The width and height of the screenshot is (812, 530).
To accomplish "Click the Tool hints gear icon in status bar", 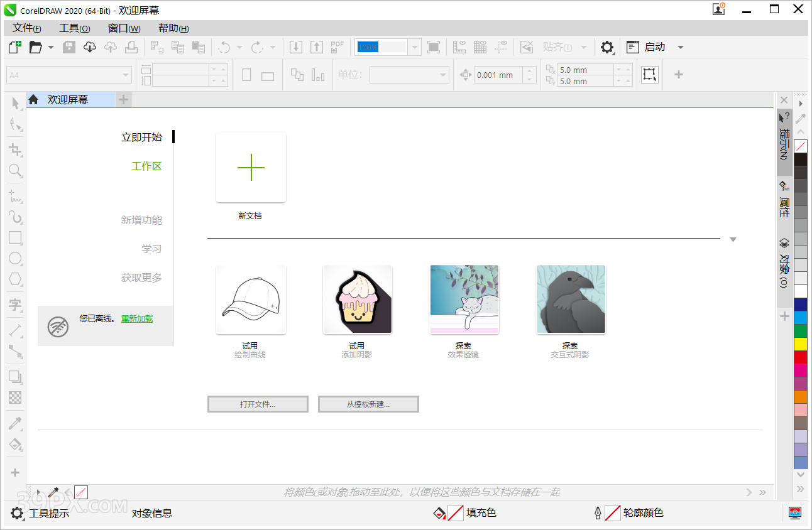I will (x=17, y=514).
